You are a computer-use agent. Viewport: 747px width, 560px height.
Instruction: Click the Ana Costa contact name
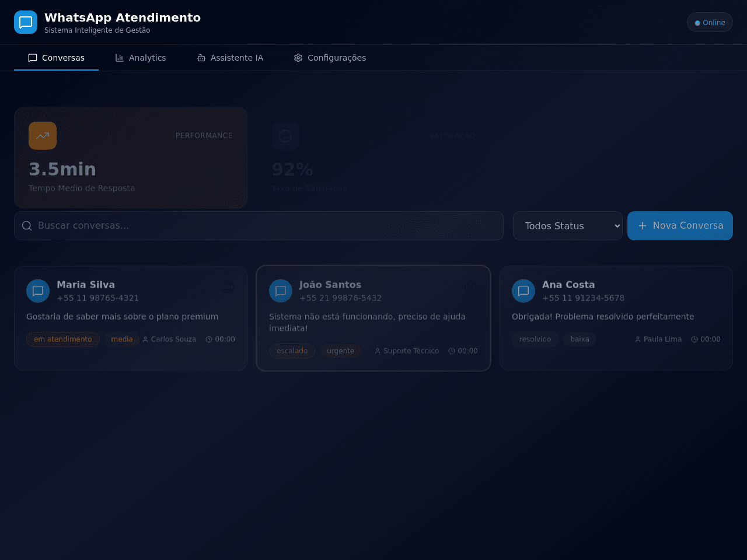[568, 285]
